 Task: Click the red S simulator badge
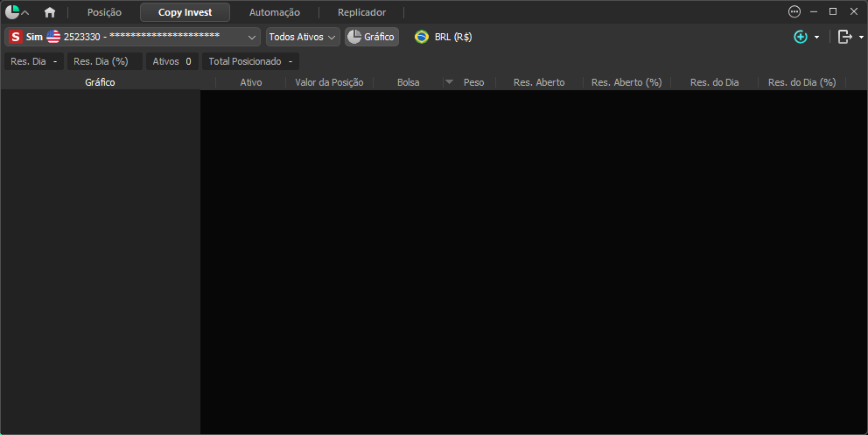pyautogui.click(x=16, y=37)
